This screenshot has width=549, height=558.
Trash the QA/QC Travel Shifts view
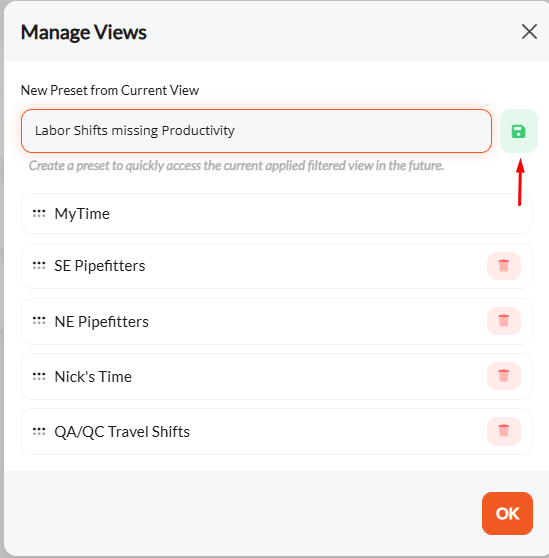(x=504, y=431)
